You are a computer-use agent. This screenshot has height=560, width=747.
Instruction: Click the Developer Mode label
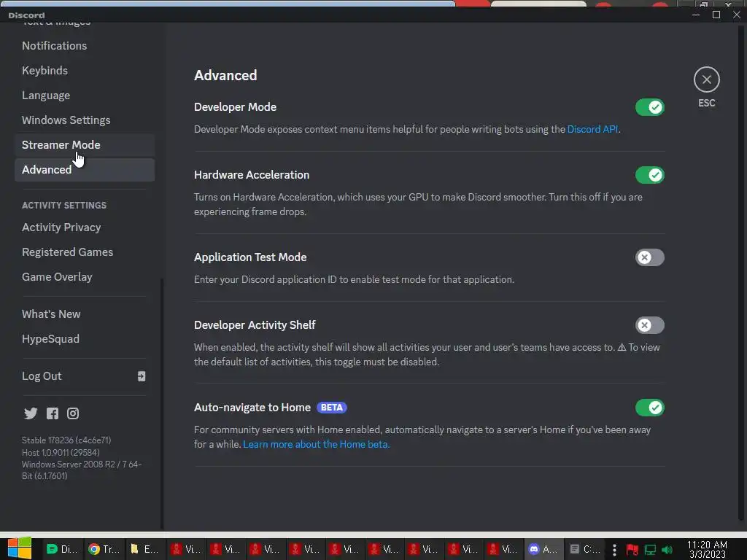(x=235, y=107)
